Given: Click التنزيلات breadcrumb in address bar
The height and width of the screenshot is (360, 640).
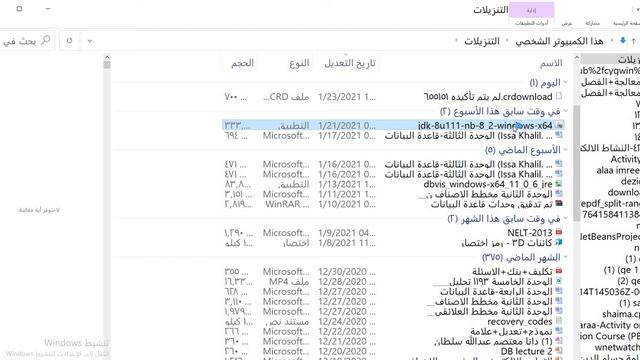Looking at the screenshot, I should (482, 41).
